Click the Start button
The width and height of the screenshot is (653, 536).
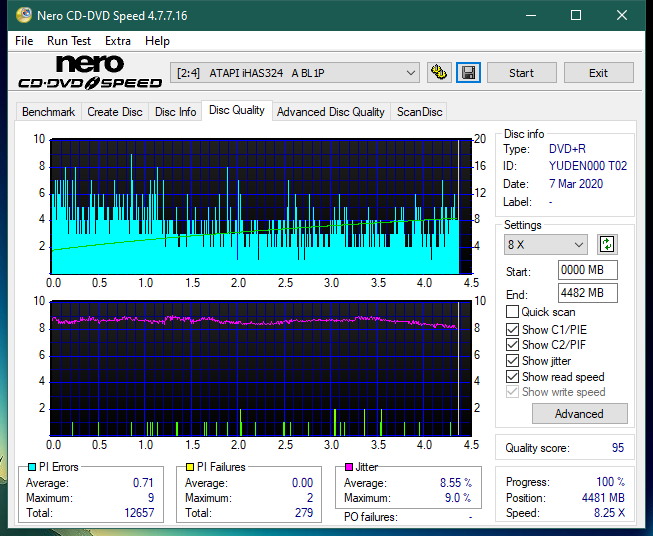pos(521,73)
